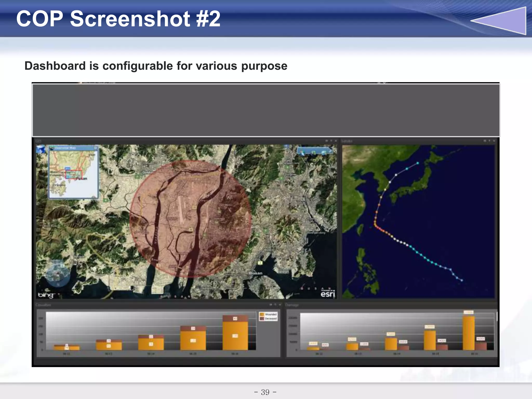Collapse the Overview Map using its round button
Image resolution: width=532 pixels, height=399 pixels.
tap(95, 148)
